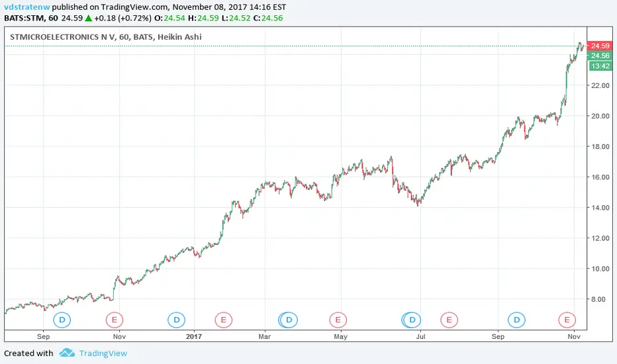Click the 12.00 price axis label

coord(600,238)
